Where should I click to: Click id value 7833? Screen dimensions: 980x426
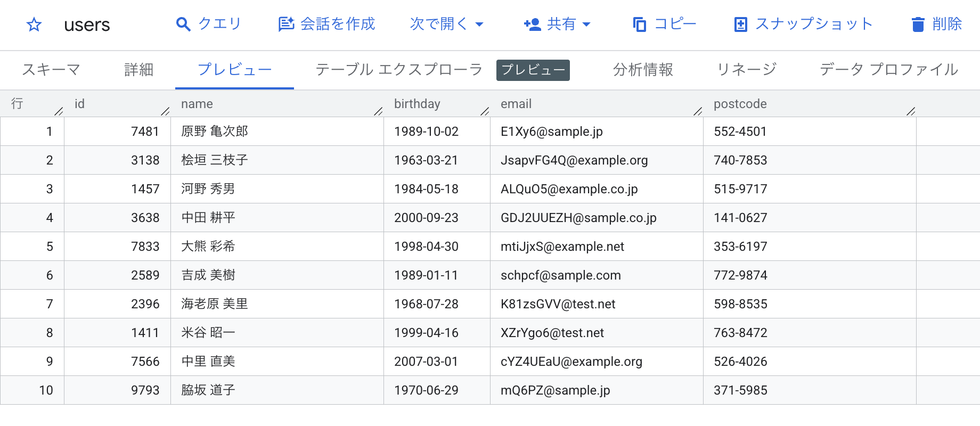145,247
